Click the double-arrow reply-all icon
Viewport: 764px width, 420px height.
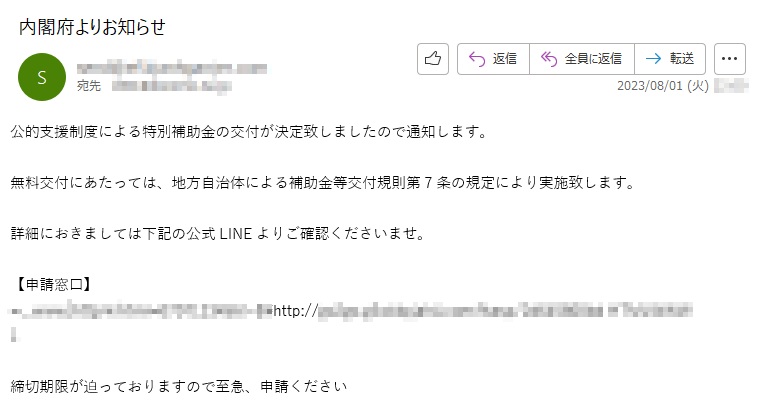tap(549, 59)
